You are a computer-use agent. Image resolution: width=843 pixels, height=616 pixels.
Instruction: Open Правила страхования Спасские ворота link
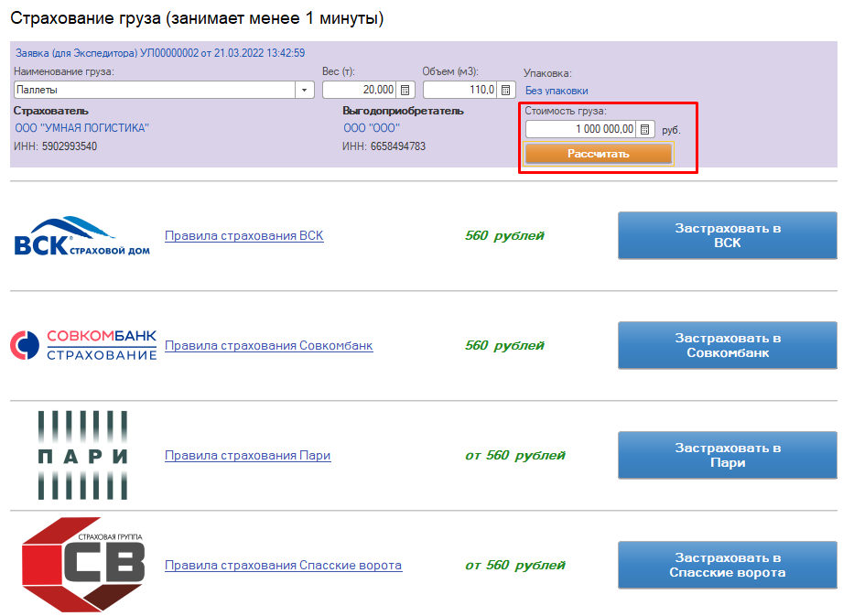point(284,565)
